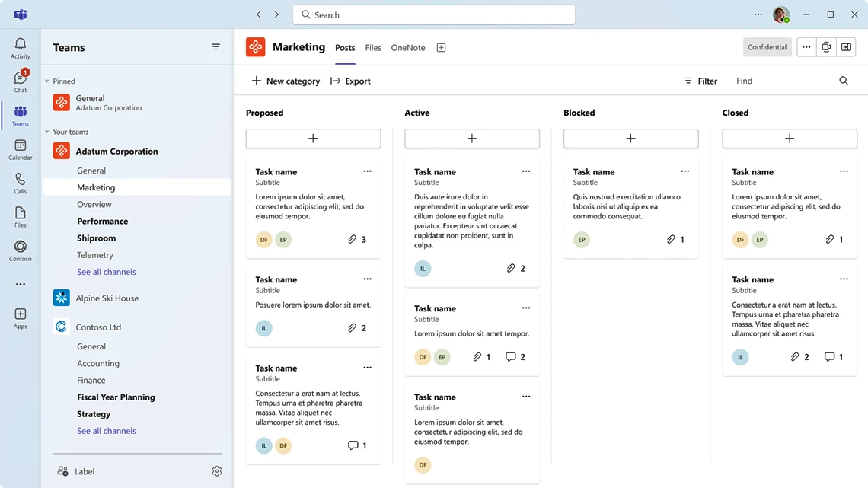868x488 pixels.
Task: Open the Calls section
Action: [21, 183]
